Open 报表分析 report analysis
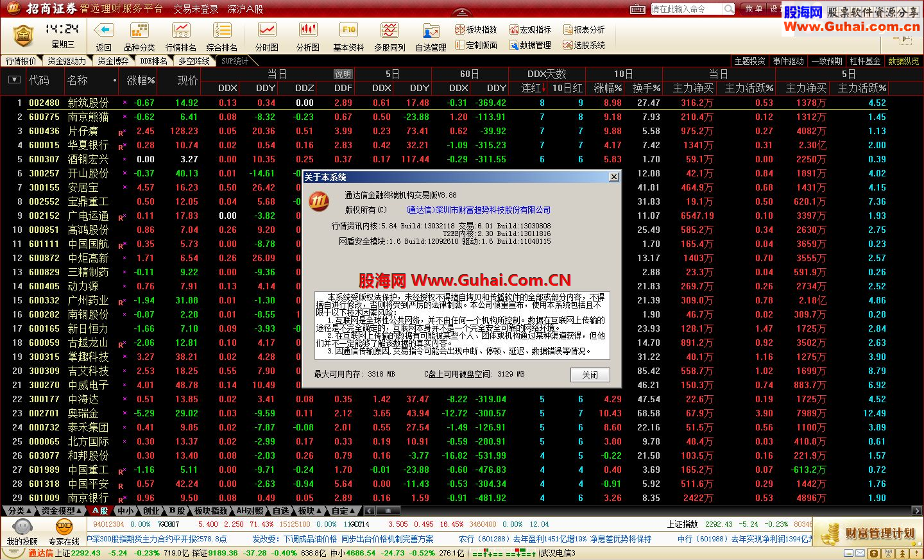 click(584, 30)
